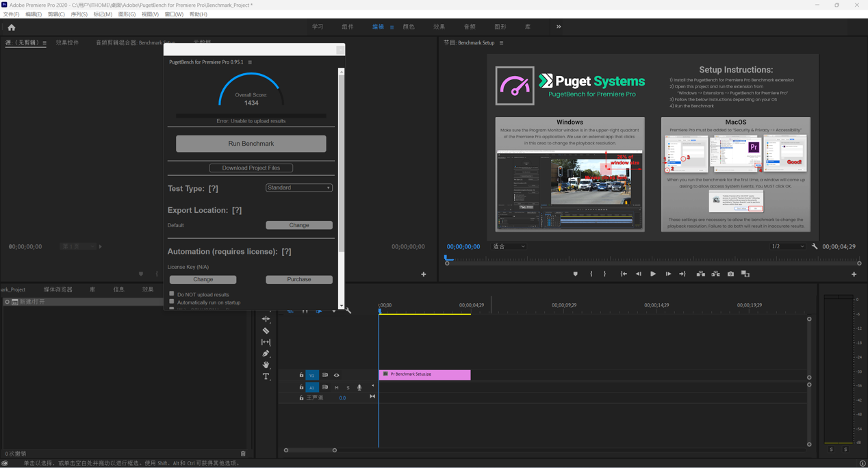Step back one frame in Program Monitor
Image resolution: width=868 pixels, height=468 pixels.
pyautogui.click(x=639, y=274)
